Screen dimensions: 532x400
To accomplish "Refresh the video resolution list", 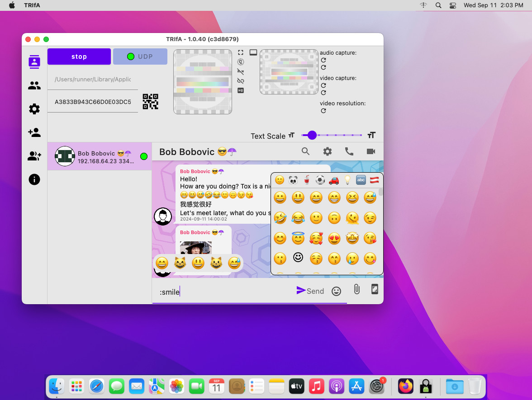I will [x=323, y=111].
